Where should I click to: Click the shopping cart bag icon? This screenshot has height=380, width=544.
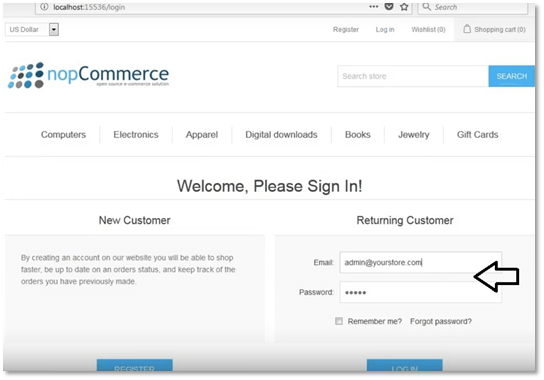click(x=467, y=29)
